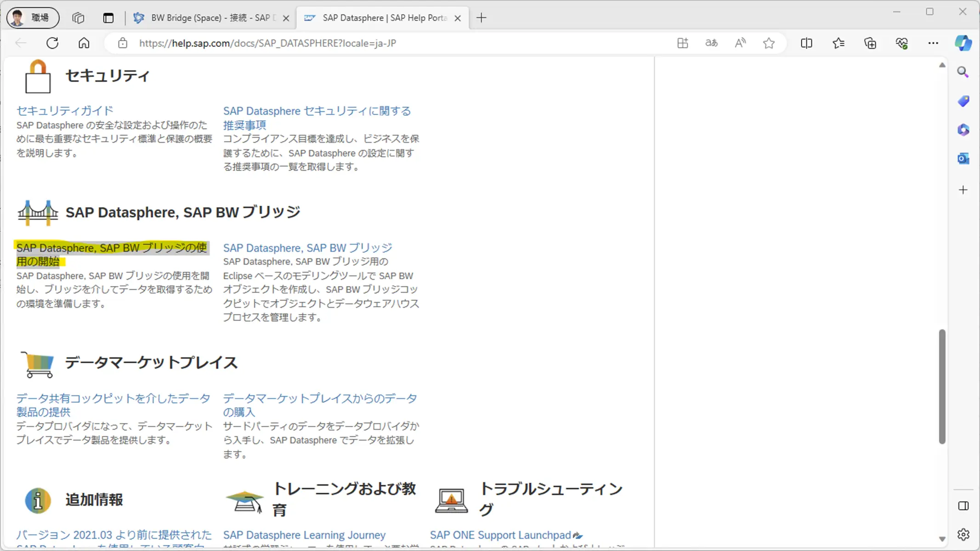This screenshot has width=980, height=551.
Task: Click the データマーケットプレイス heading
Action: 151,363
